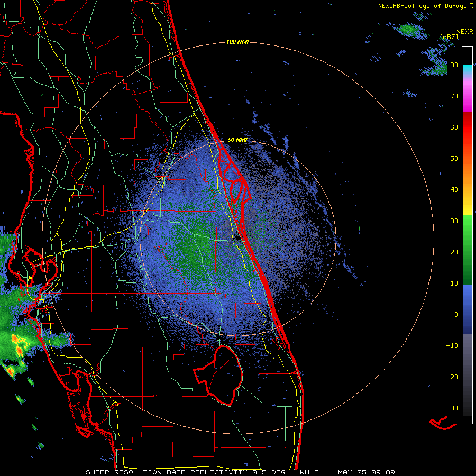Click the 10 value on dBZ scale
The height and width of the screenshot is (476, 476).
(454, 283)
